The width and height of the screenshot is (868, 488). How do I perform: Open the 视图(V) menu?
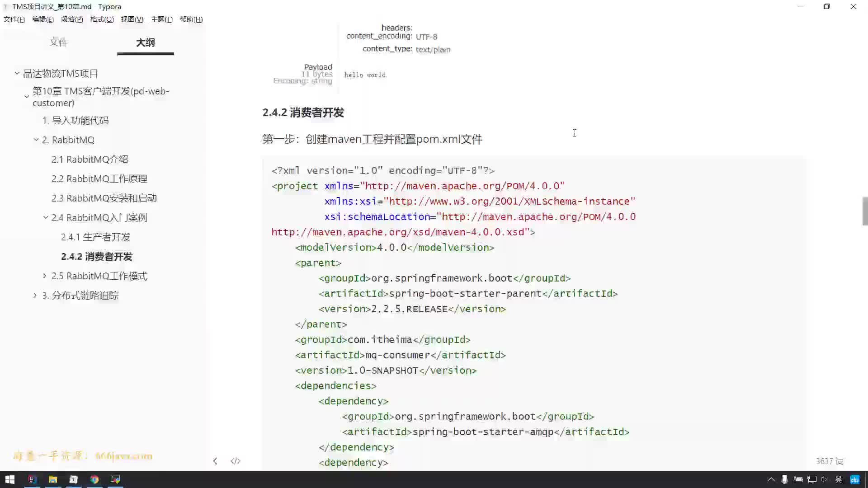pyautogui.click(x=132, y=19)
